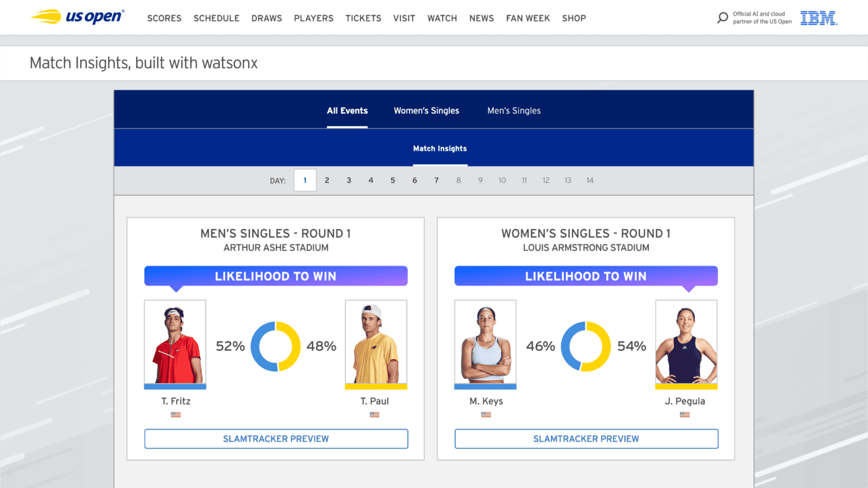This screenshot has width=868, height=488.
Task: Click the 54% win probability
Action: tap(632, 346)
